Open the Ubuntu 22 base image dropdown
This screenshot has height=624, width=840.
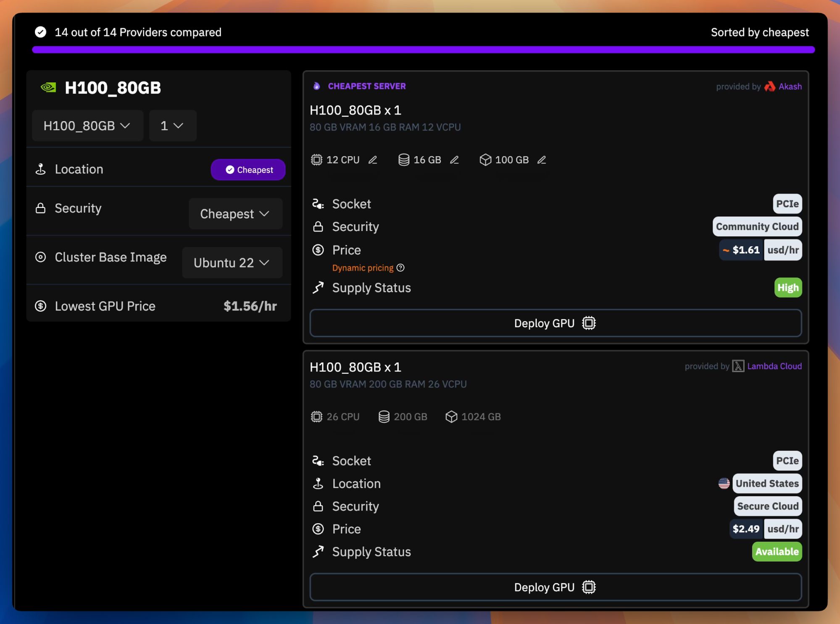coord(232,263)
